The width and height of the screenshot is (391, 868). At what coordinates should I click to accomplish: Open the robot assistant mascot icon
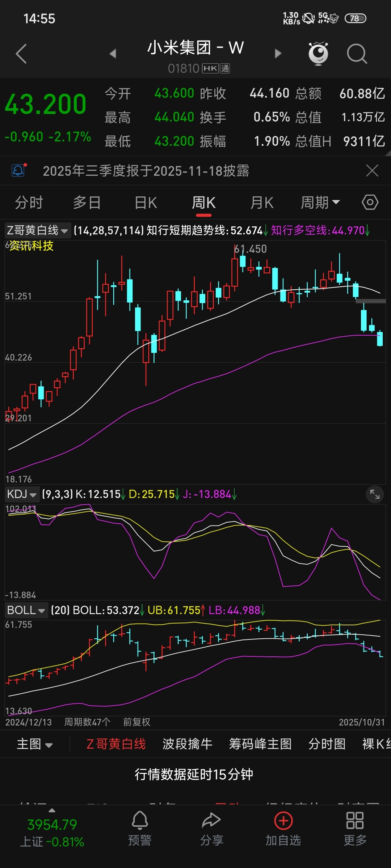click(318, 54)
